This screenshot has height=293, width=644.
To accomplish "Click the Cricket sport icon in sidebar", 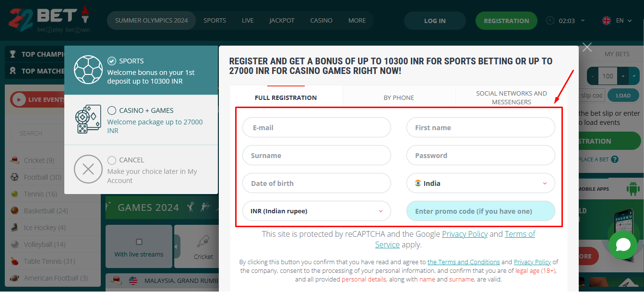I will (14, 160).
